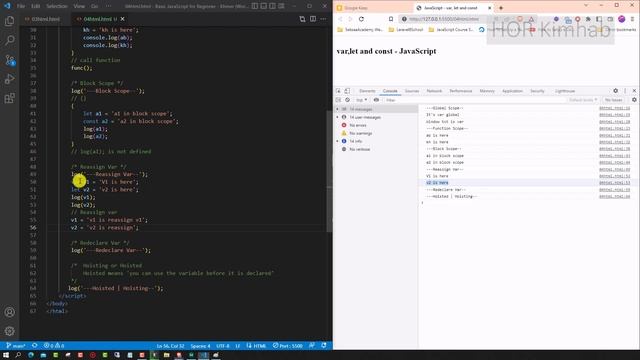Toggle primary side bar layout button
640x360 pixels.
click(x=255, y=6)
